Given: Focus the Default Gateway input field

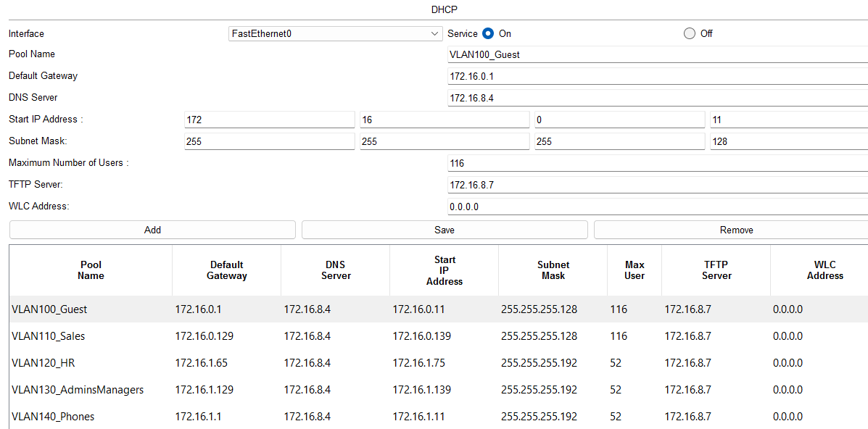Looking at the screenshot, I should click(658, 76).
